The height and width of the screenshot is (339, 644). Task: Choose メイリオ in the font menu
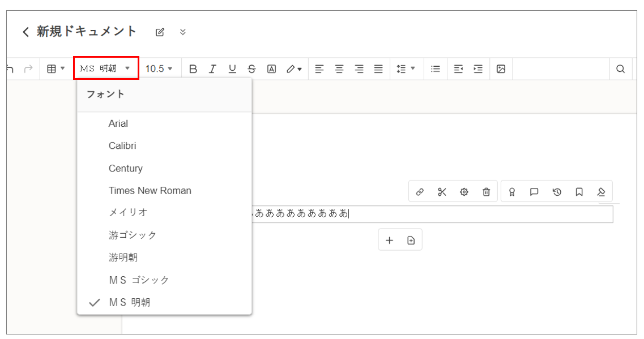pyautogui.click(x=128, y=213)
